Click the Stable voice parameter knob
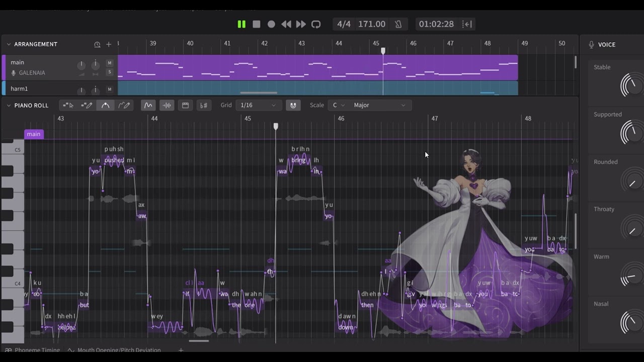Viewport: 644px width, 362px height. (x=631, y=85)
